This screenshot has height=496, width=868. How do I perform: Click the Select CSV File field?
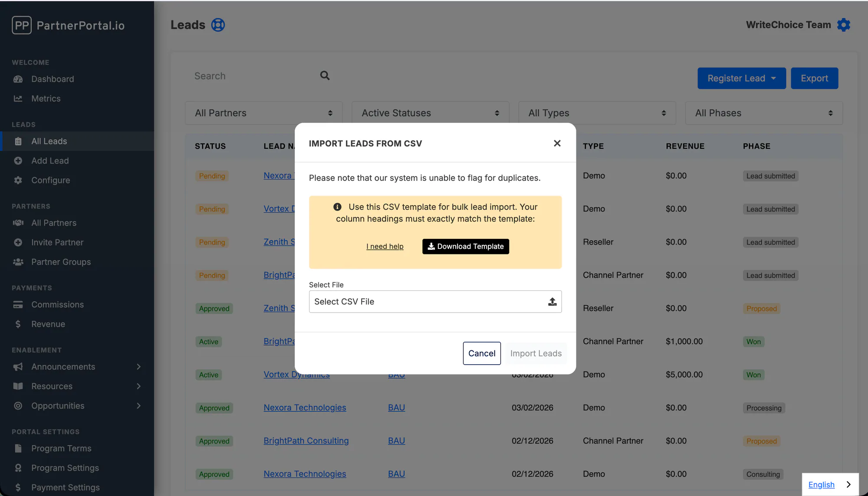point(435,302)
